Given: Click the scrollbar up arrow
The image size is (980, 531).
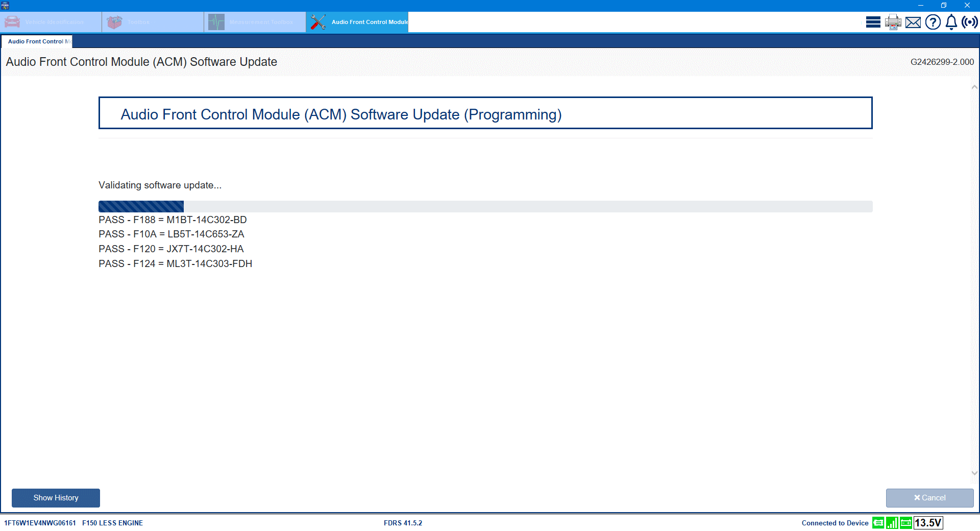Looking at the screenshot, I should point(975,86).
